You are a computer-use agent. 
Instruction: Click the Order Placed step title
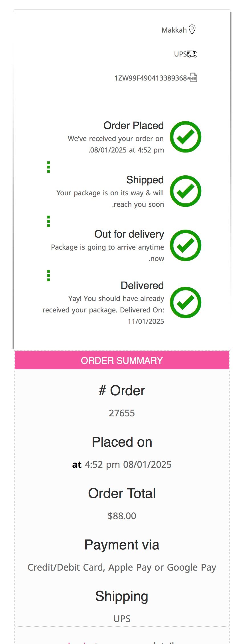coord(133,125)
